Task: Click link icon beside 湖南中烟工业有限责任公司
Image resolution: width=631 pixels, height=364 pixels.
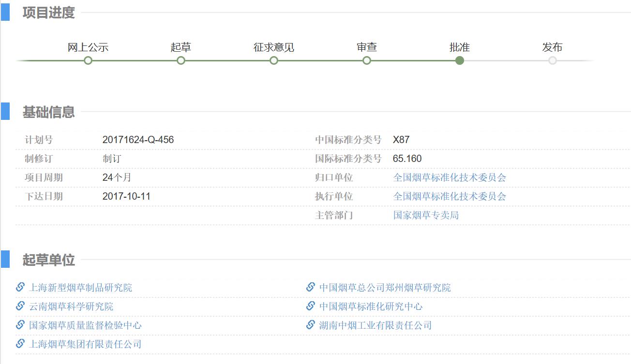Action: [x=311, y=325]
